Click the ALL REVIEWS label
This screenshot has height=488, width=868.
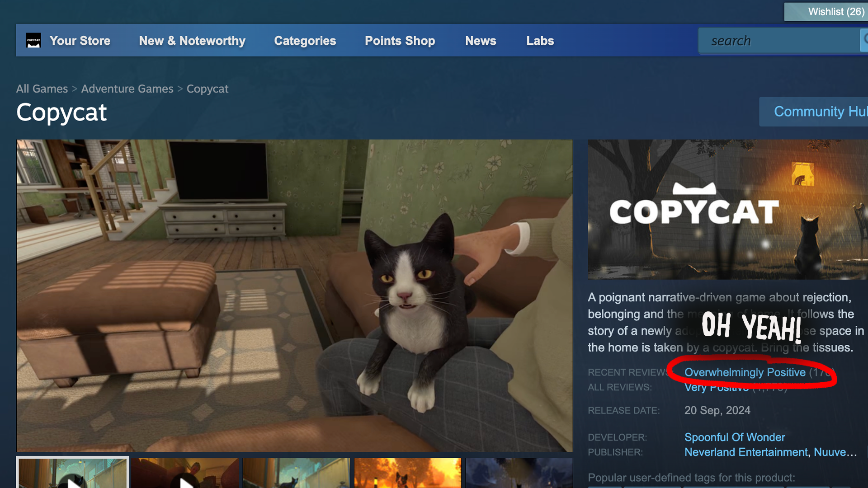pyautogui.click(x=620, y=388)
